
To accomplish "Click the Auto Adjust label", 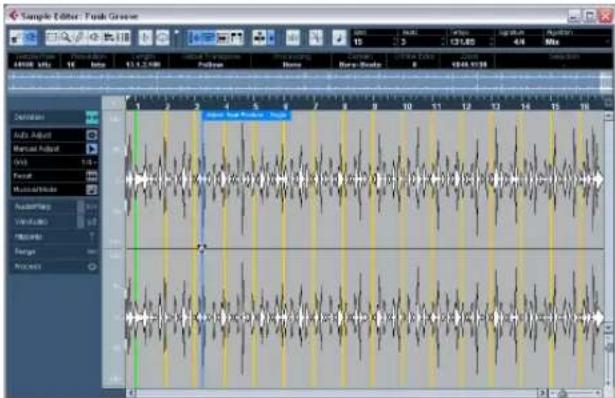I will click(32, 135).
